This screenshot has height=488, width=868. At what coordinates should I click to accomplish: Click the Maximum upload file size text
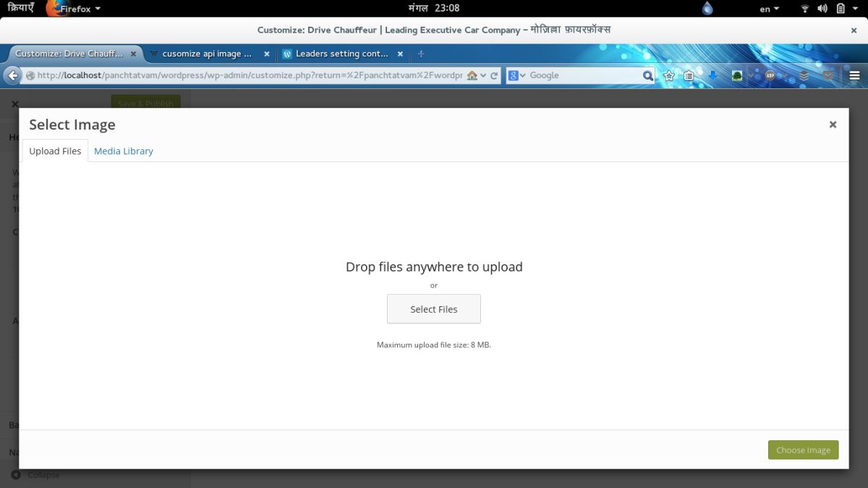pyautogui.click(x=434, y=345)
